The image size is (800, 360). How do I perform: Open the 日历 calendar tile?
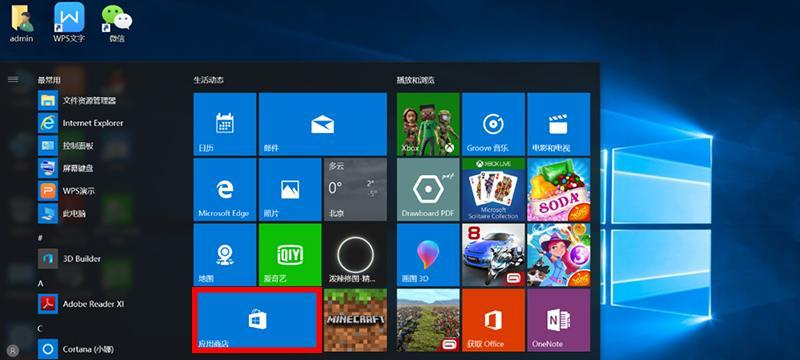pos(224,124)
